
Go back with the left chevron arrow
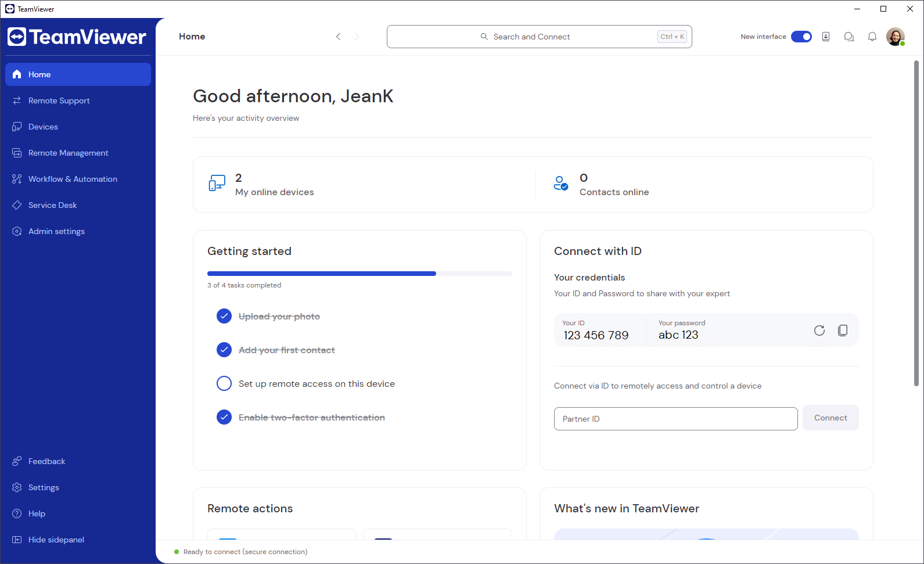[x=338, y=37]
